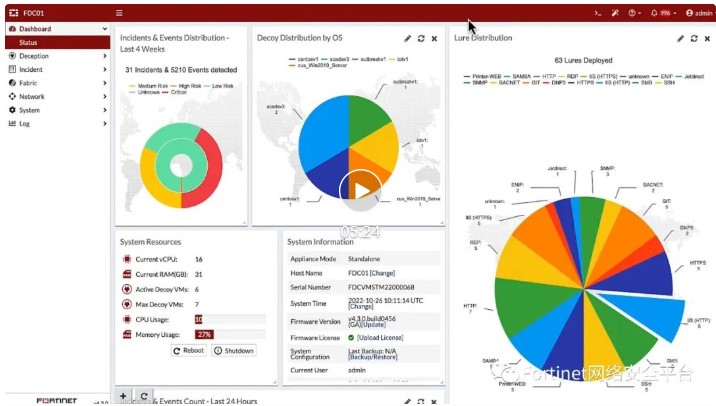Click the video play button overlay

click(359, 190)
